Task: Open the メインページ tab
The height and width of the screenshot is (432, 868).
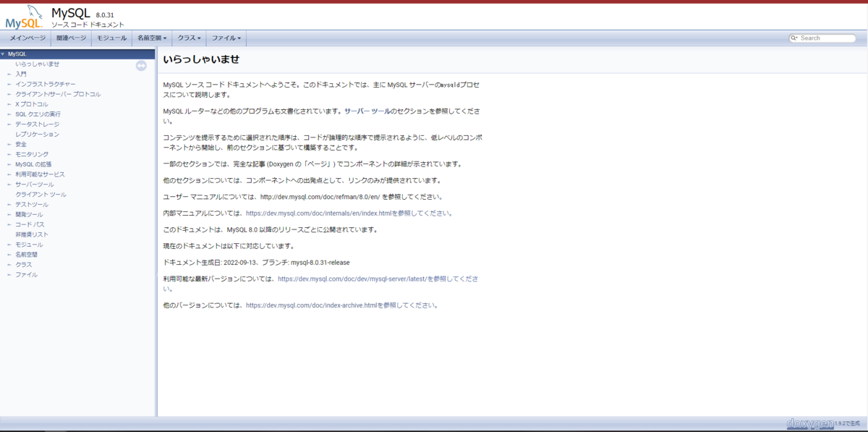Action: coord(27,38)
